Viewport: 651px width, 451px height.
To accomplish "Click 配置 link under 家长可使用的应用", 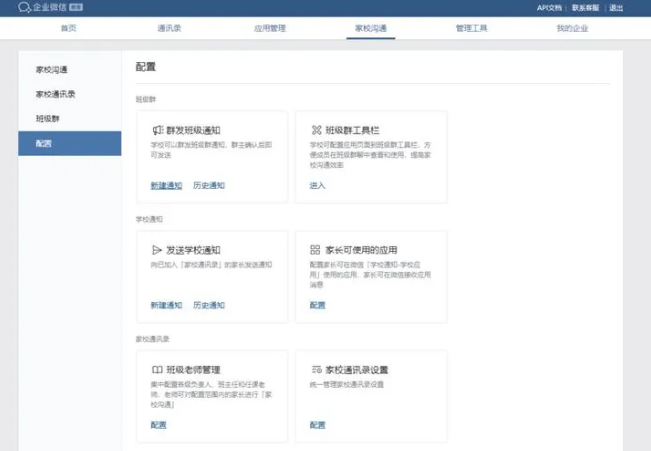I will [x=318, y=305].
